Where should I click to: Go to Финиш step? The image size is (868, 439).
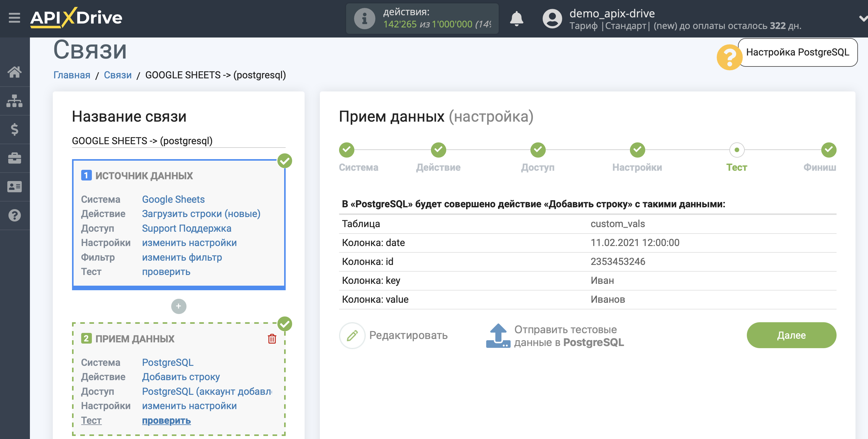pyautogui.click(x=829, y=150)
